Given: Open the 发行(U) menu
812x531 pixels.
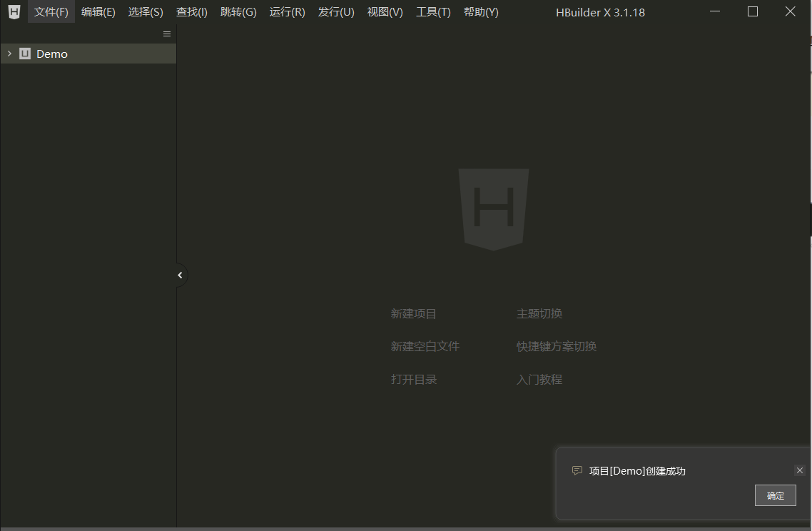Looking at the screenshot, I should point(335,11).
